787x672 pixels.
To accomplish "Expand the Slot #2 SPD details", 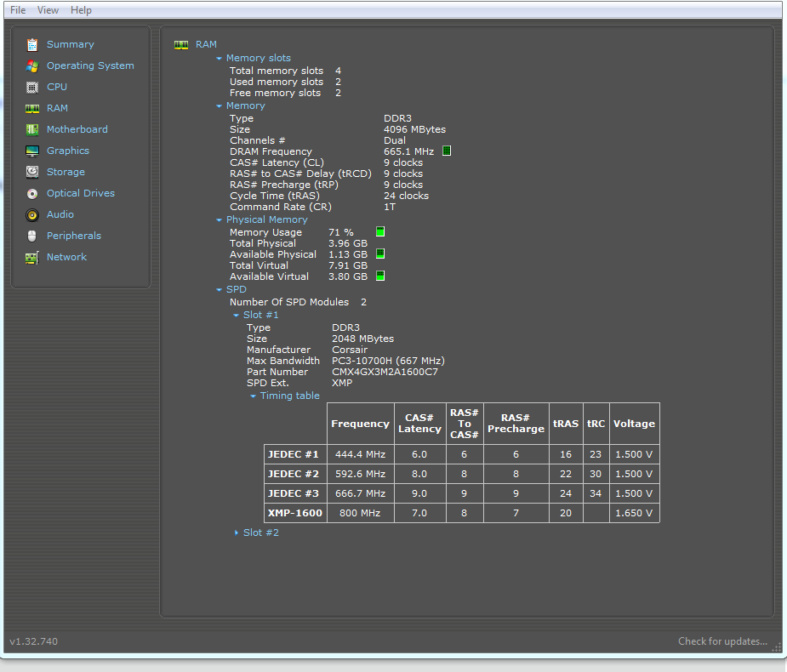I will (x=237, y=532).
